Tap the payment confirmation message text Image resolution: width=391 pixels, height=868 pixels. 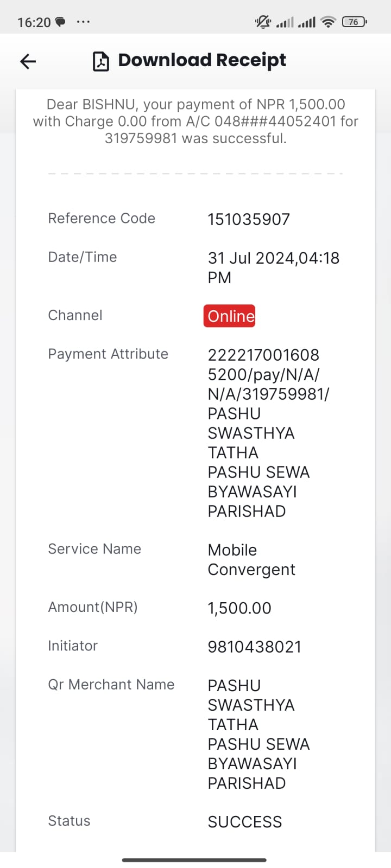[195, 121]
